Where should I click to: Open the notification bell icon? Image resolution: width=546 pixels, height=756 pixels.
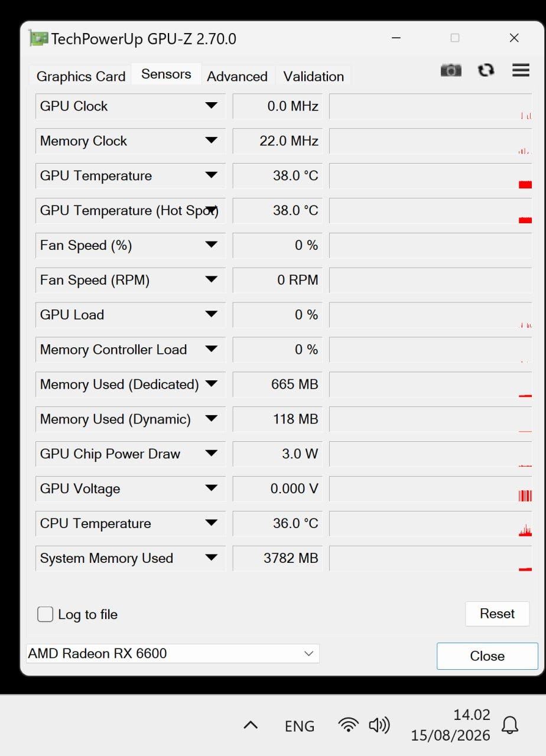pyautogui.click(x=509, y=725)
